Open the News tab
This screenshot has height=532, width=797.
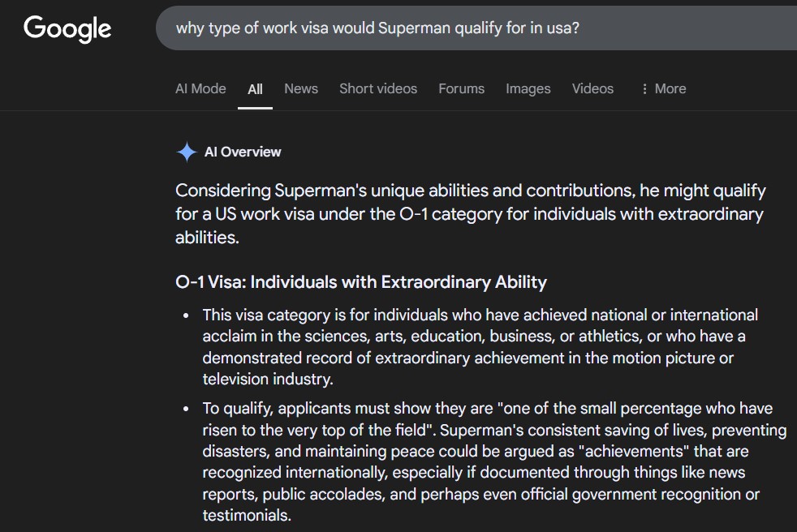click(x=301, y=89)
